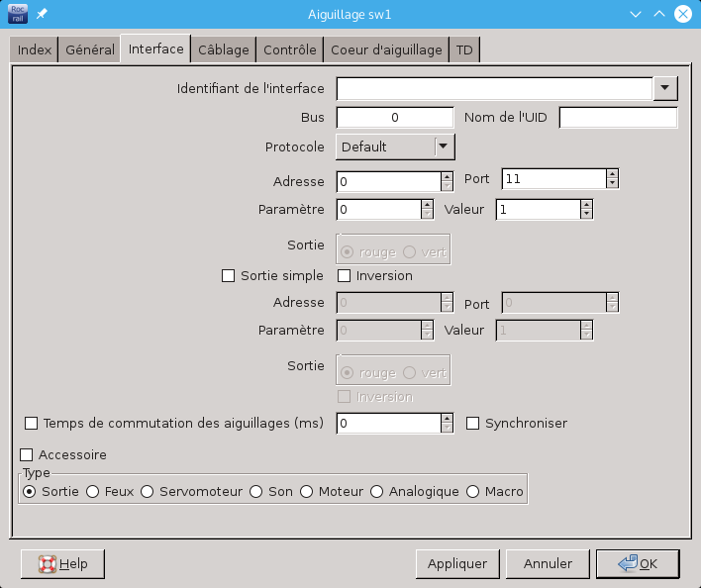Open the Identifiant de l'interface dropdown
This screenshot has height=588, width=701.
tap(665, 89)
